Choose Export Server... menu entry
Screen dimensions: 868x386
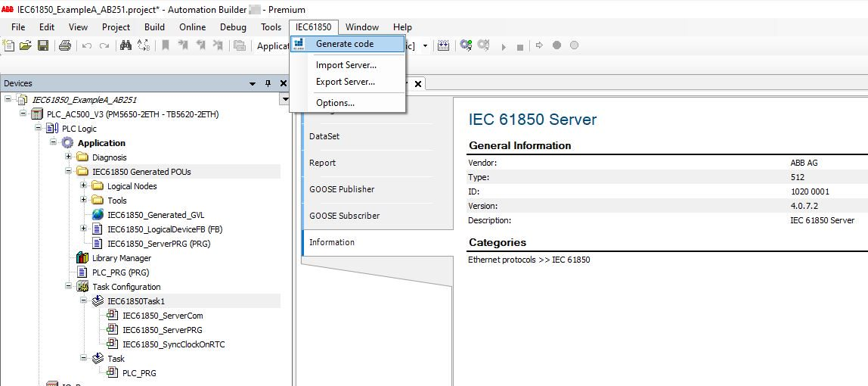pyautogui.click(x=345, y=82)
